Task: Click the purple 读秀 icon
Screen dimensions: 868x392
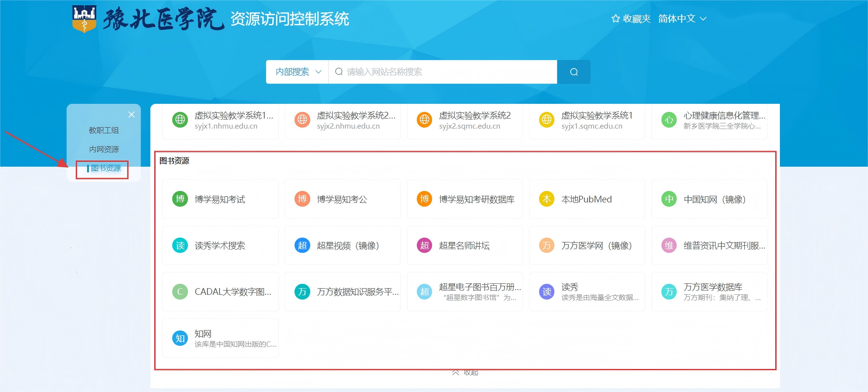Action: point(546,291)
